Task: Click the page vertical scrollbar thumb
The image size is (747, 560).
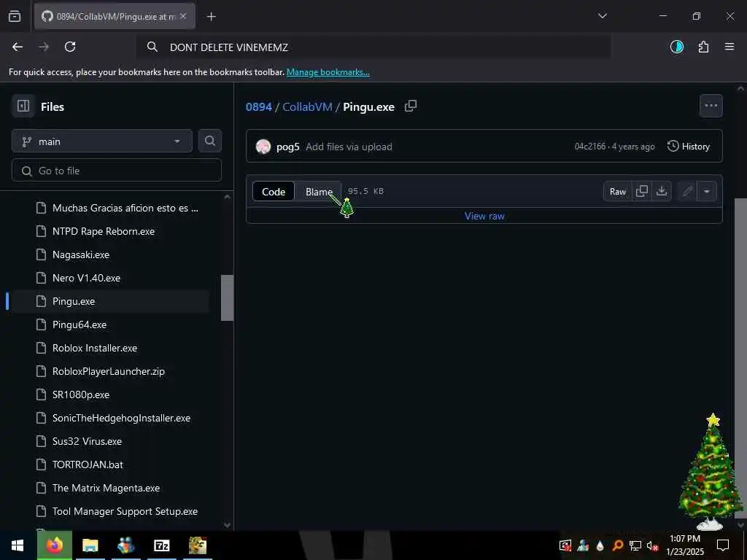Action: click(740, 357)
